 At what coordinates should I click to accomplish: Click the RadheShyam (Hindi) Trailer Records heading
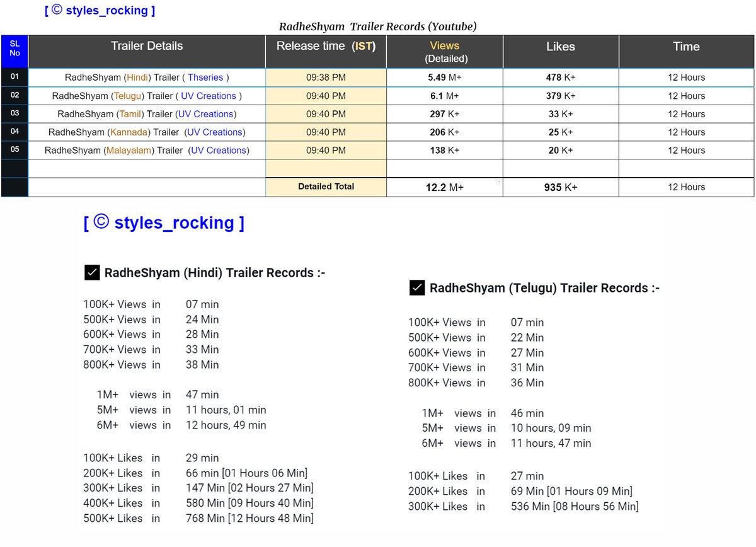click(x=215, y=273)
